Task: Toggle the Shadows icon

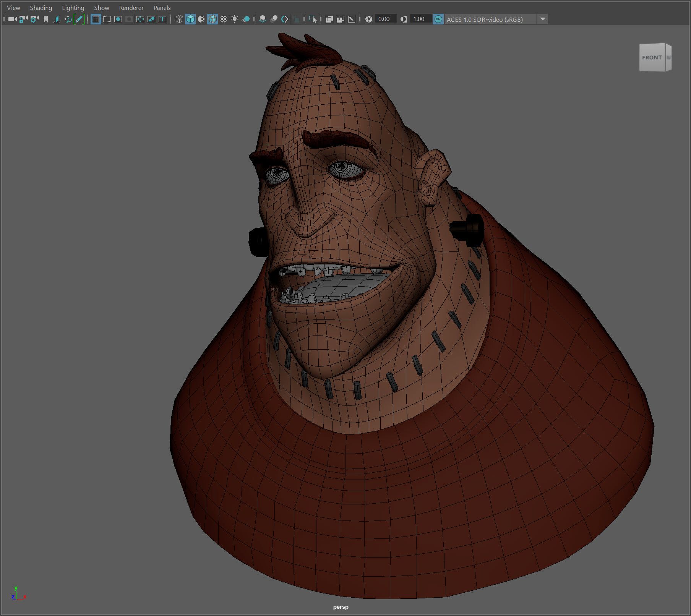Action: (246, 19)
